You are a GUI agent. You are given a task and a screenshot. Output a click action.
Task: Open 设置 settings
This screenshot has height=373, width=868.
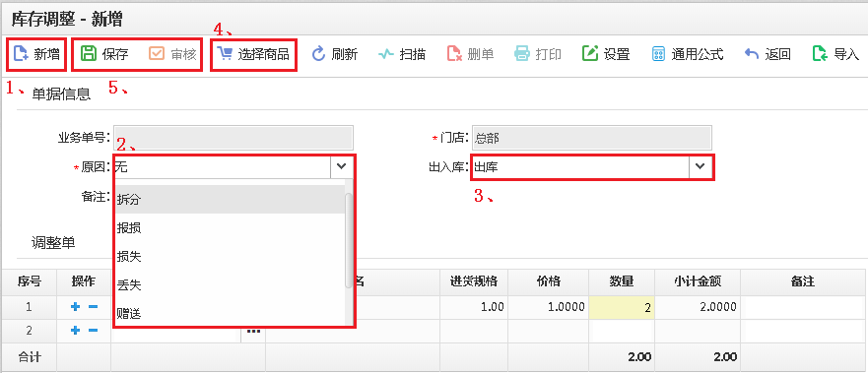(606, 54)
